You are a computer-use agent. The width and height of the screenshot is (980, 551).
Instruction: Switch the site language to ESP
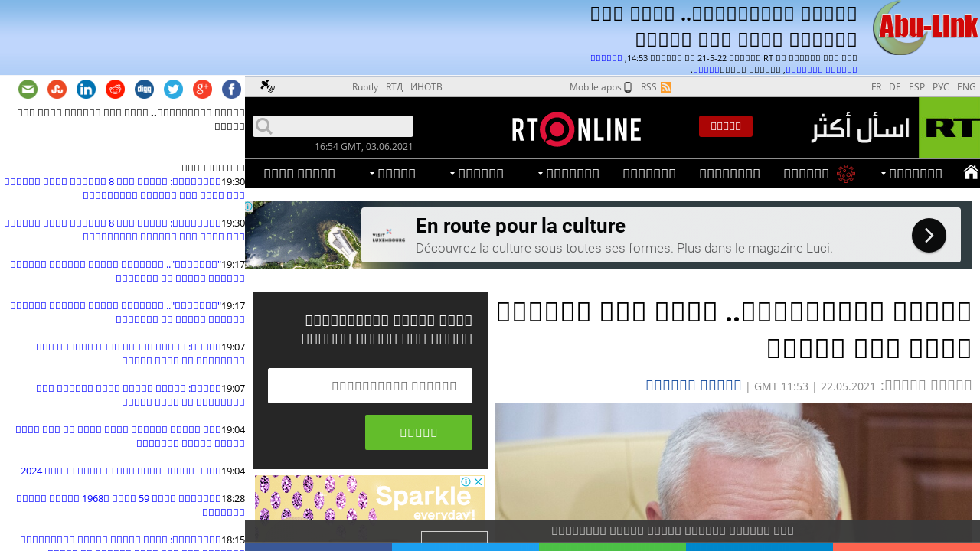coord(916,87)
